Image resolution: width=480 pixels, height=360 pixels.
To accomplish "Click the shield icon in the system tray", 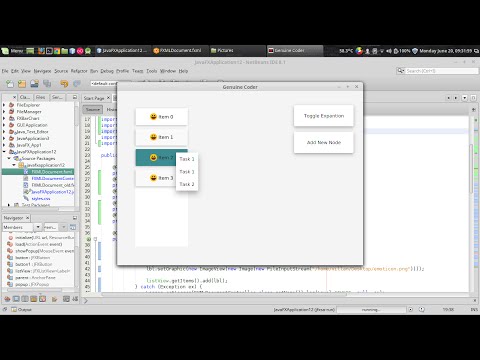I will click(415, 51).
